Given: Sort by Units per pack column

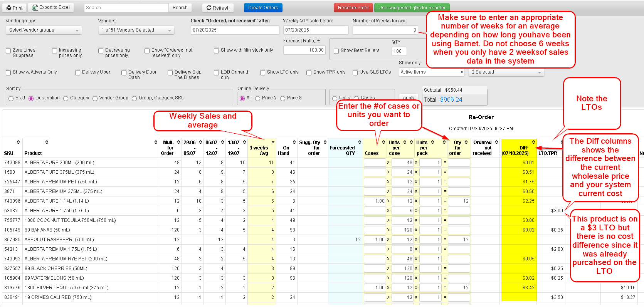Looking at the screenshot, I should [432, 142].
